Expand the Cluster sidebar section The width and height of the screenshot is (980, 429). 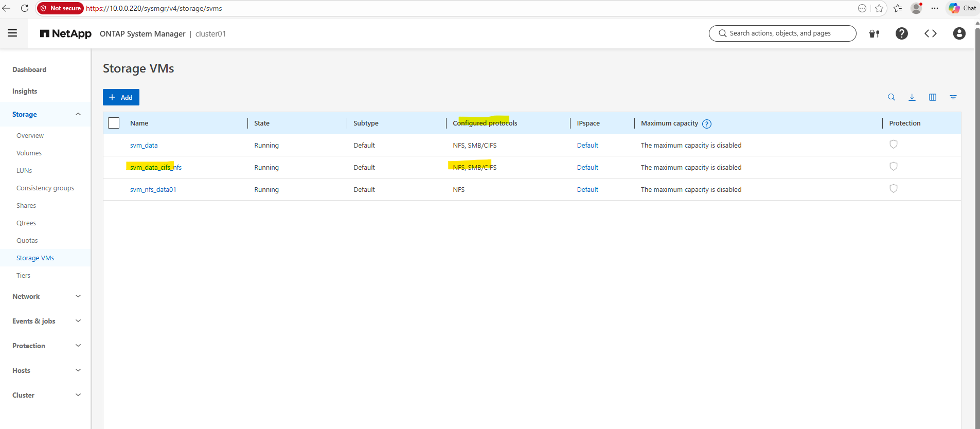click(78, 395)
